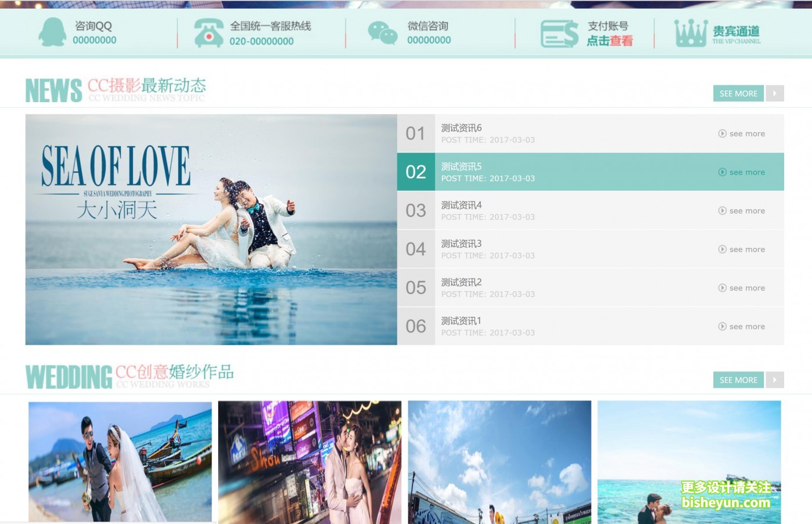This screenshot has height=524, width=812.
Task: Open the night city wedding photo
Action: (309, 461)
